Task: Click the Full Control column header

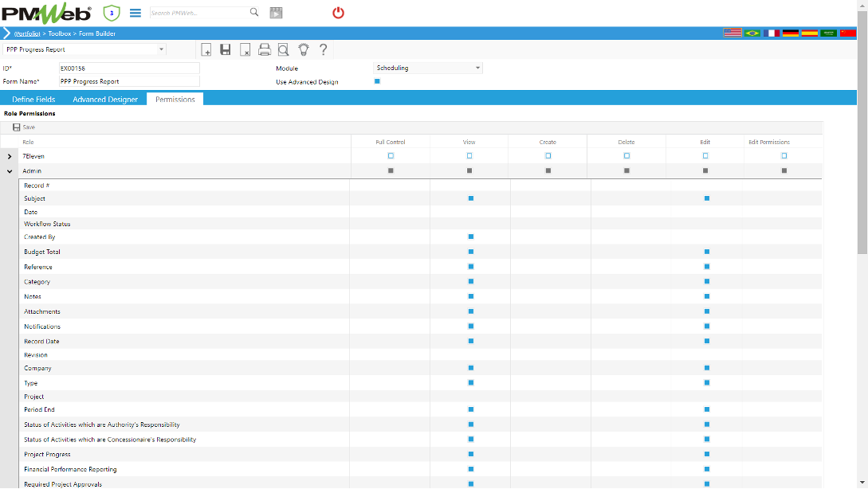Action: coord(391,143)
